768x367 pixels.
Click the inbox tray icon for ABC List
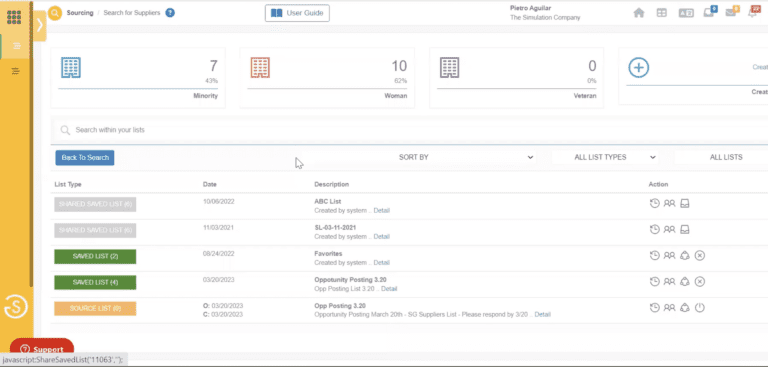685,203
